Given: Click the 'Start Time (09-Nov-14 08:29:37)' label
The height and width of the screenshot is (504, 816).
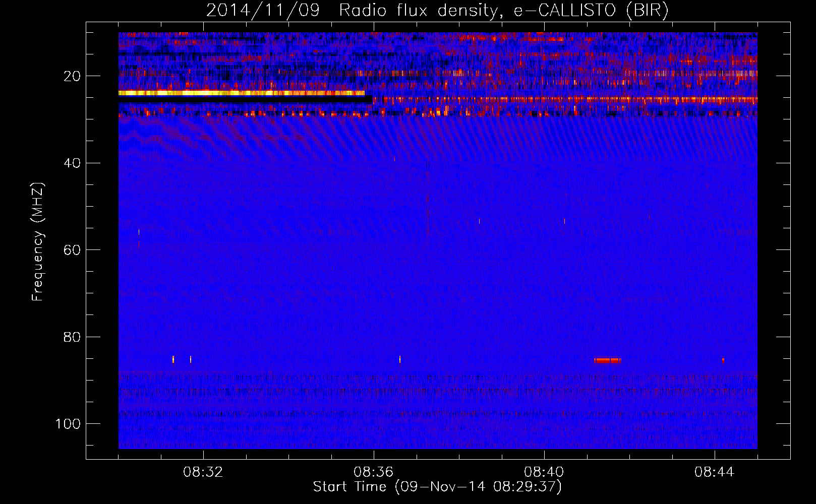Looking at the screenshot, I should tap(437, 487).
